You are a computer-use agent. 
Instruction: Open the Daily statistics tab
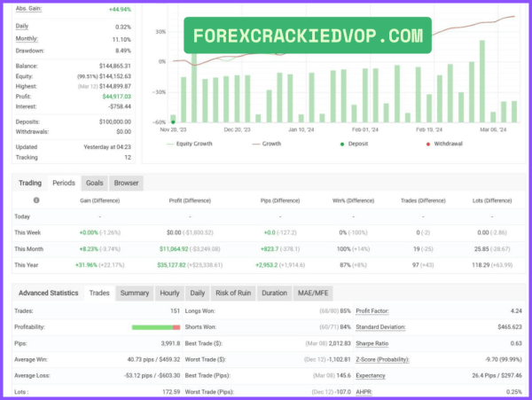click(198, 293)
